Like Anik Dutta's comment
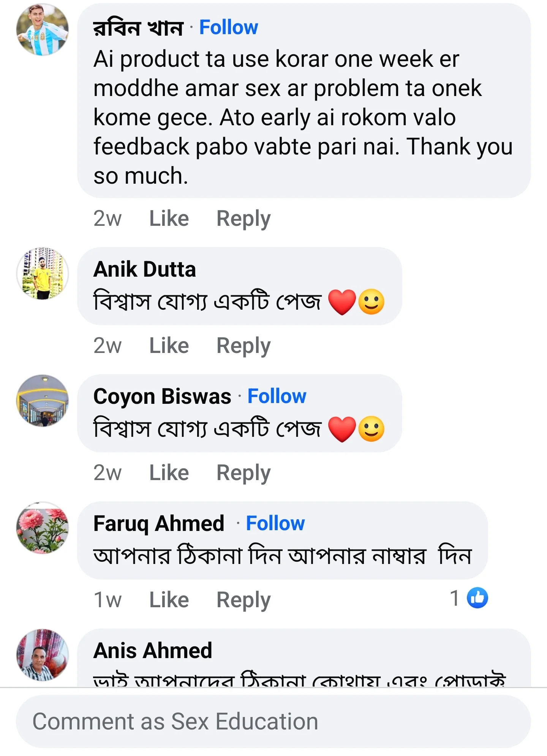547x756 pixels. 169,345
